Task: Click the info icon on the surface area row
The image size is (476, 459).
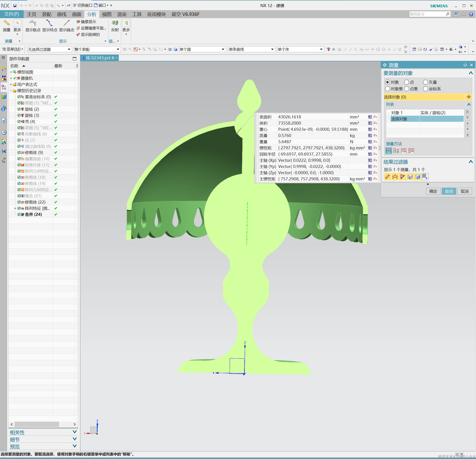Action: pyautogui.click(x=370, y=117)
